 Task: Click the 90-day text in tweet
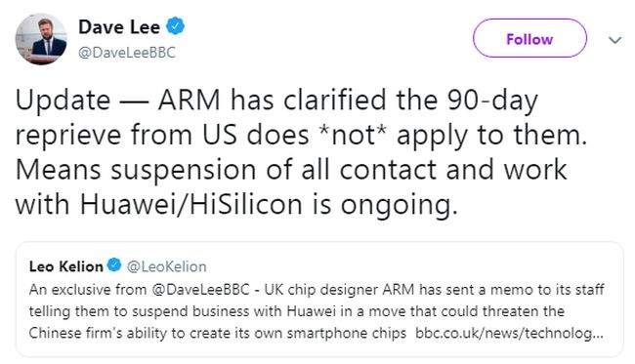pyautogui.click(x=492, y=100)
